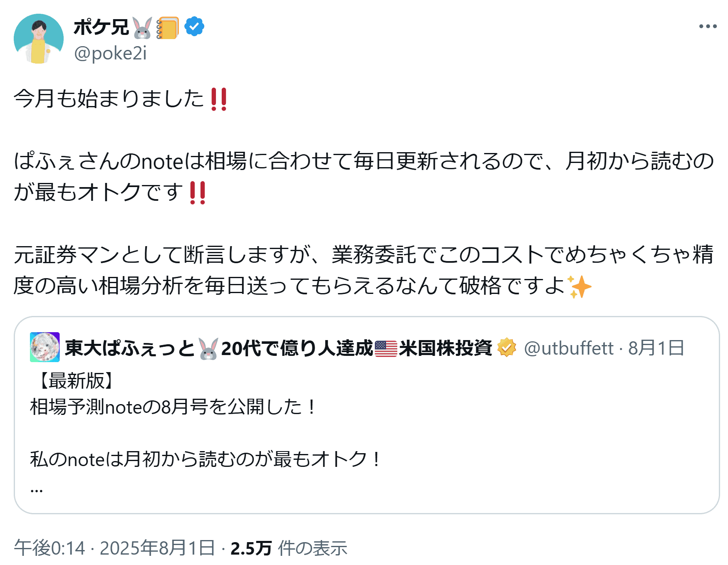Screen dimensions: 728x565
Task: Open the three-dot more options menu
Action: (708, 27)
